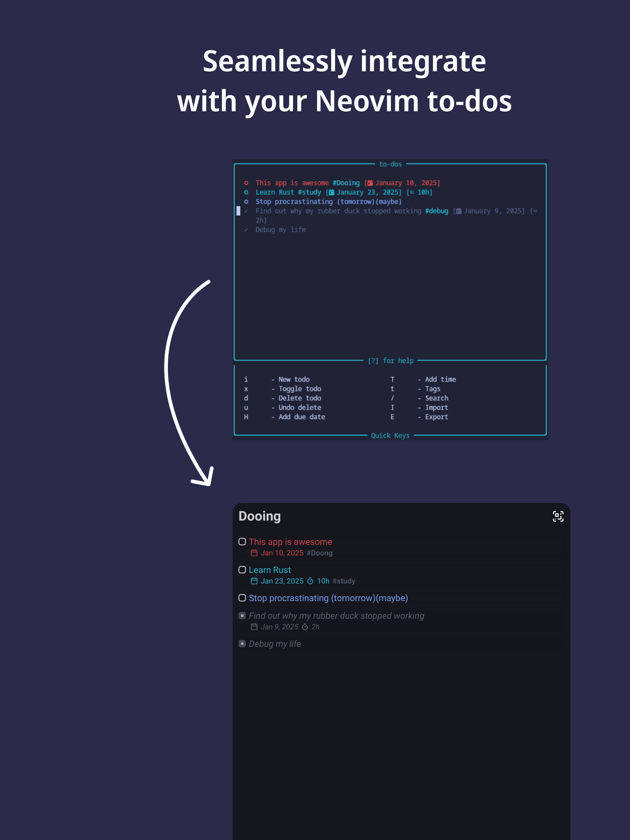Click the 'Add due date' quick key entry

302,417
